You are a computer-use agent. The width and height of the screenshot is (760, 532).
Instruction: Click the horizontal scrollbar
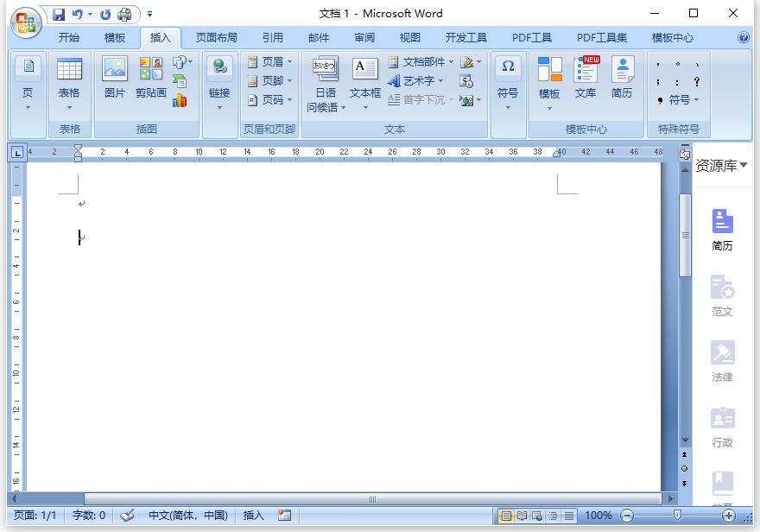pos(372,498)
